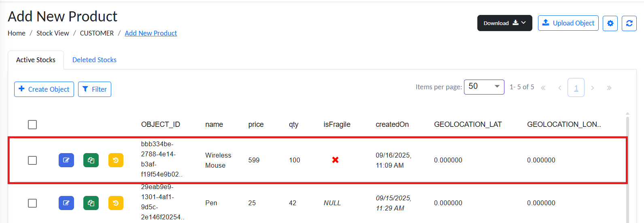Open the Stock View breadcrumb link
Image resolution: width=644 pixels, height=223 pixels.
click(x=53, y=33)
